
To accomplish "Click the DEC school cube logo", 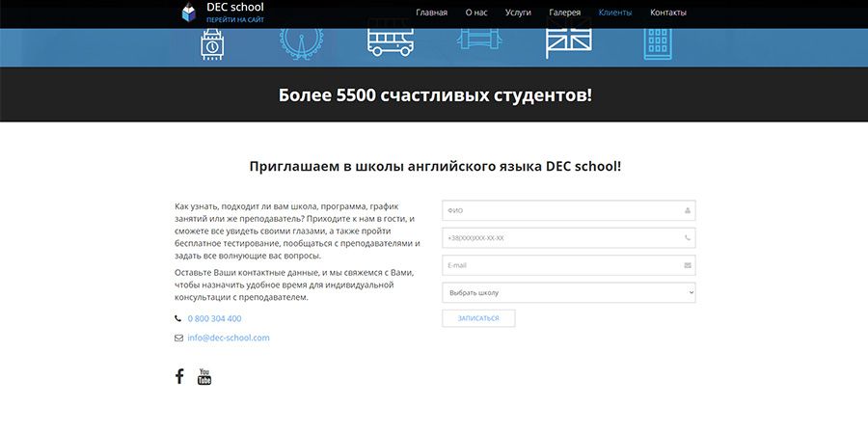I will click(189, 13).
